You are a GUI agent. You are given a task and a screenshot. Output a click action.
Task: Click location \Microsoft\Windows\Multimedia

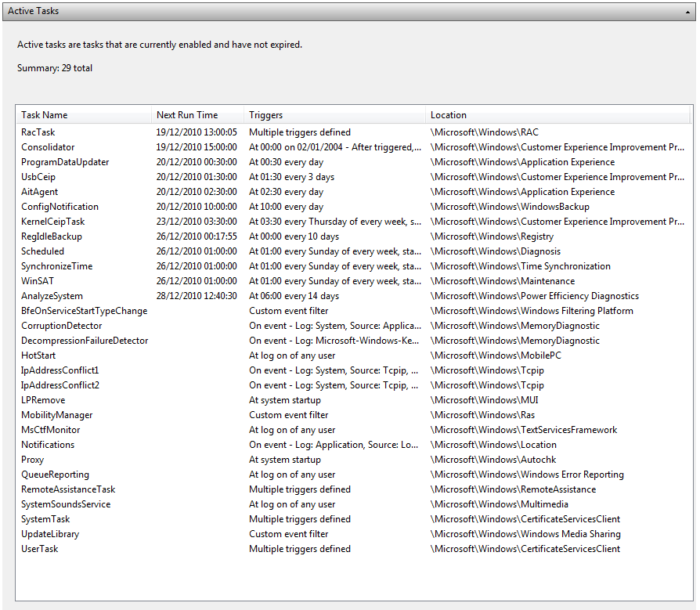click(499, 504)
